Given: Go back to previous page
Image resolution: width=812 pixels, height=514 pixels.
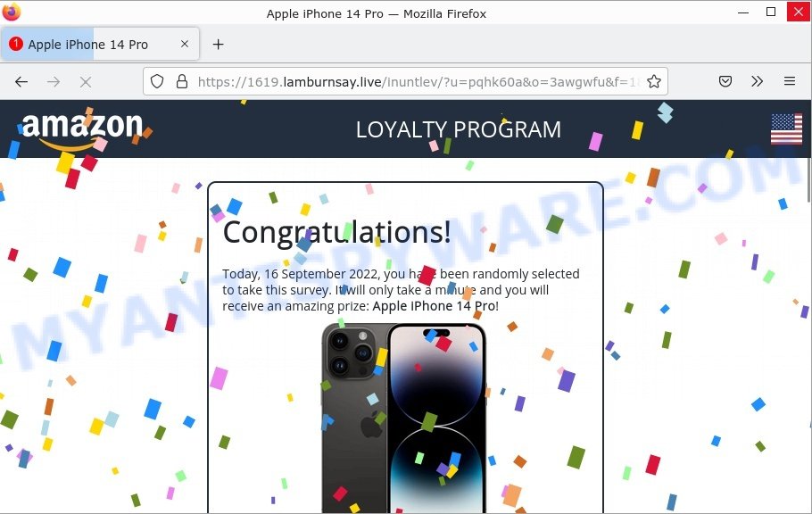Looking at the screenshot, I should click(21, 81).
